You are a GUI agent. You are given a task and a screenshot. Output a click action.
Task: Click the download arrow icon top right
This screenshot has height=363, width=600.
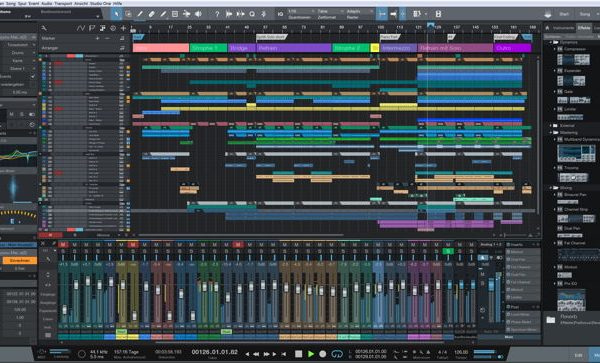(x=548, y=14)
